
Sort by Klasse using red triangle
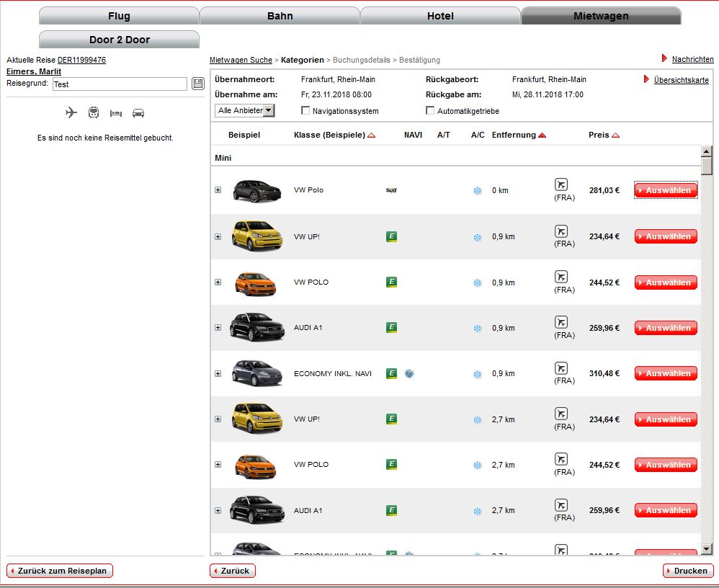click(x=372, y=135)
